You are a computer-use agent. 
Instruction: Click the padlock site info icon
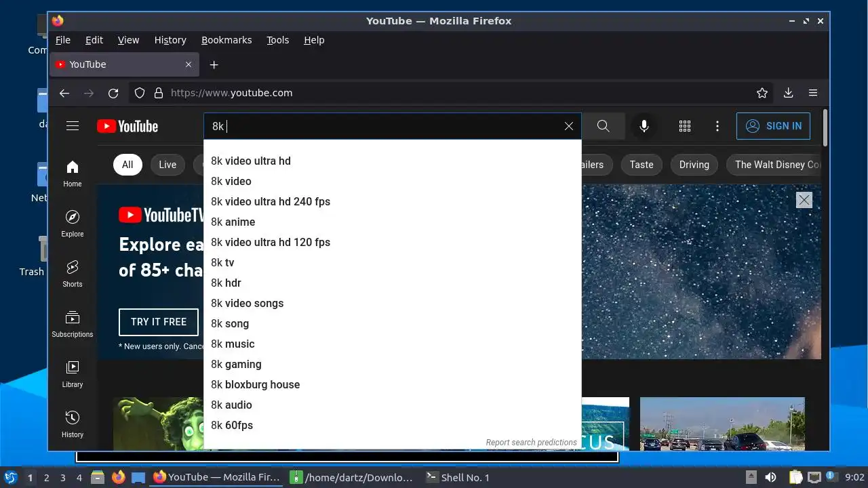click(x=159, y=93)
